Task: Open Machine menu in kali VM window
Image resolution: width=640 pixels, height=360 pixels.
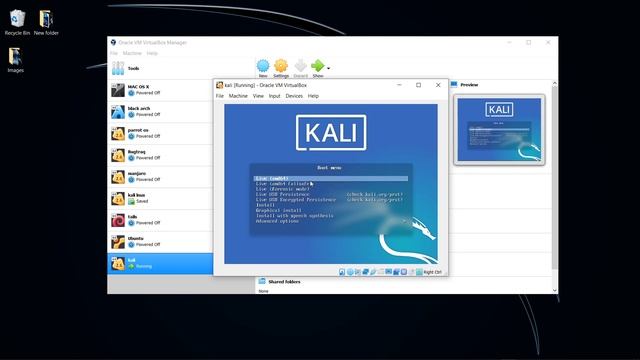Action: coord(238,96)
